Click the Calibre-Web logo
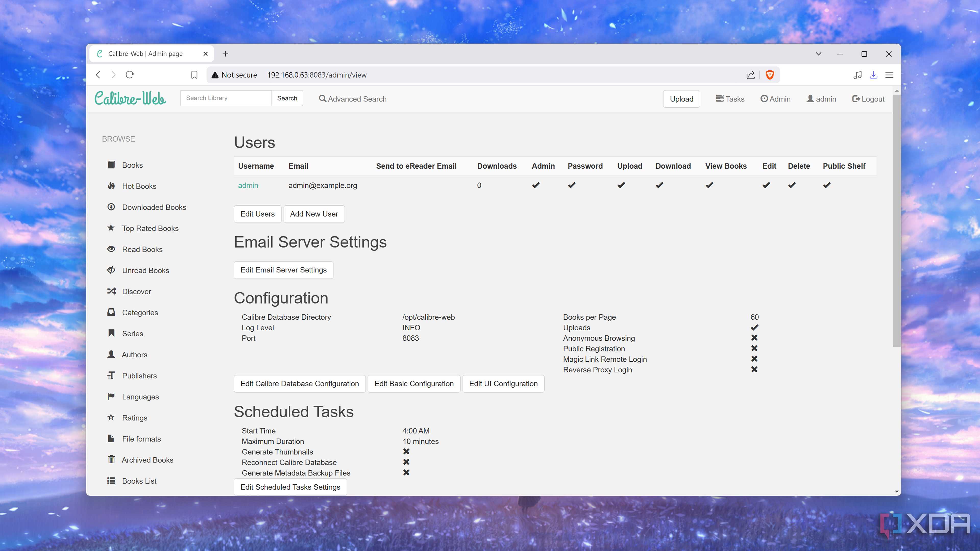Image resolution: width=980 pixels, height=551 pixels. [130, 98]
